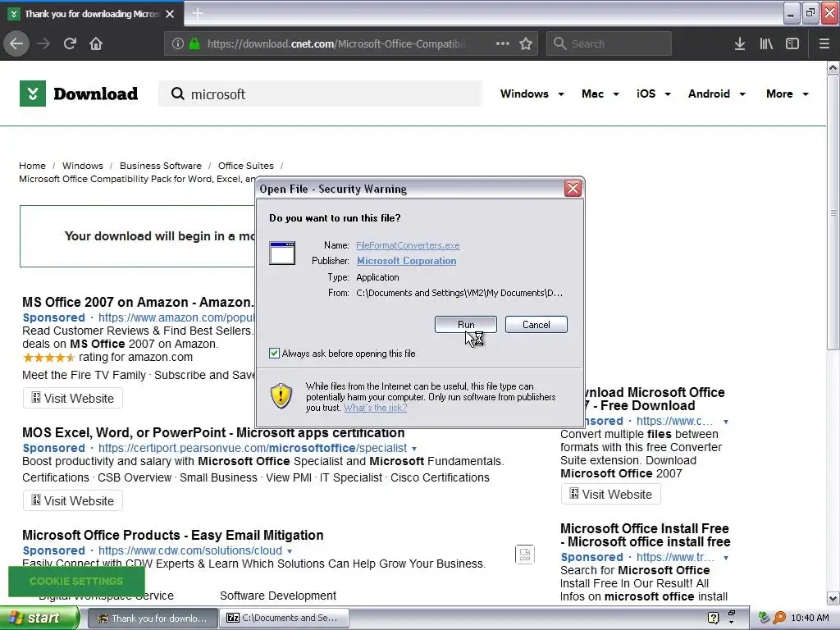This screenshot has width=840, height=630.
Task: Open the Microsoft Corporation publisher link
Action: coord(407,260)
